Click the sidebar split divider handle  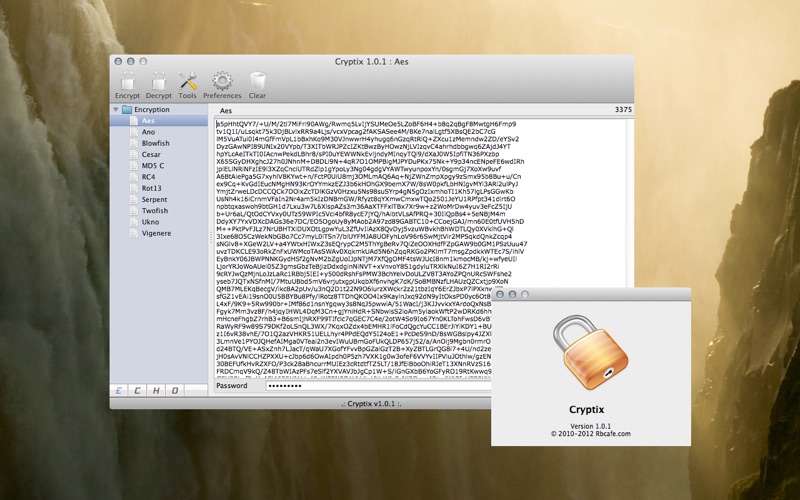(x=211, y=237)
